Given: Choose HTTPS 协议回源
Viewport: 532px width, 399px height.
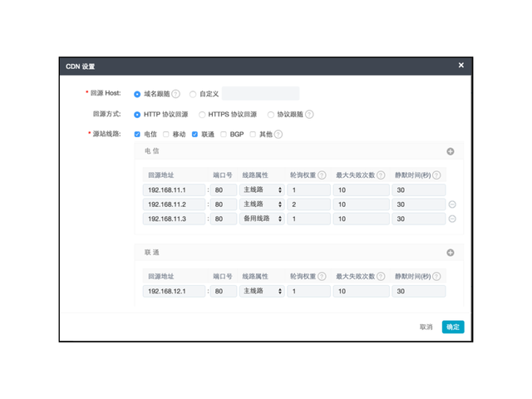Looking at the screenshot, I should [202, 115].
